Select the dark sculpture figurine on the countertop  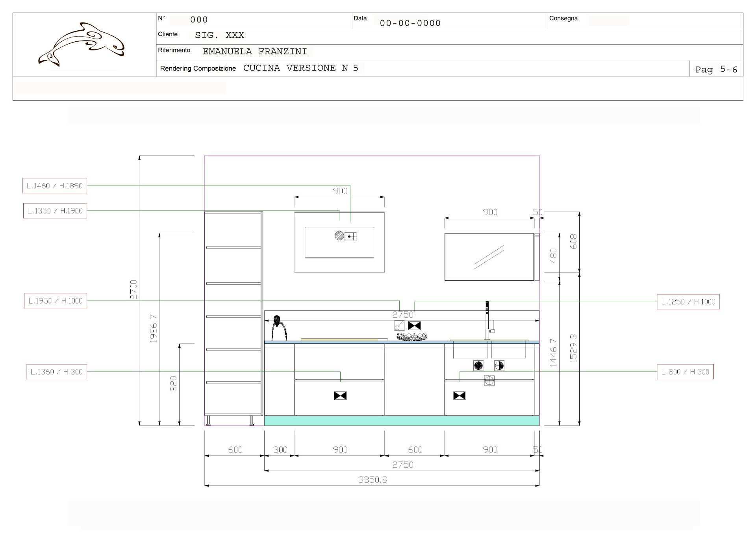pos(279,328)
